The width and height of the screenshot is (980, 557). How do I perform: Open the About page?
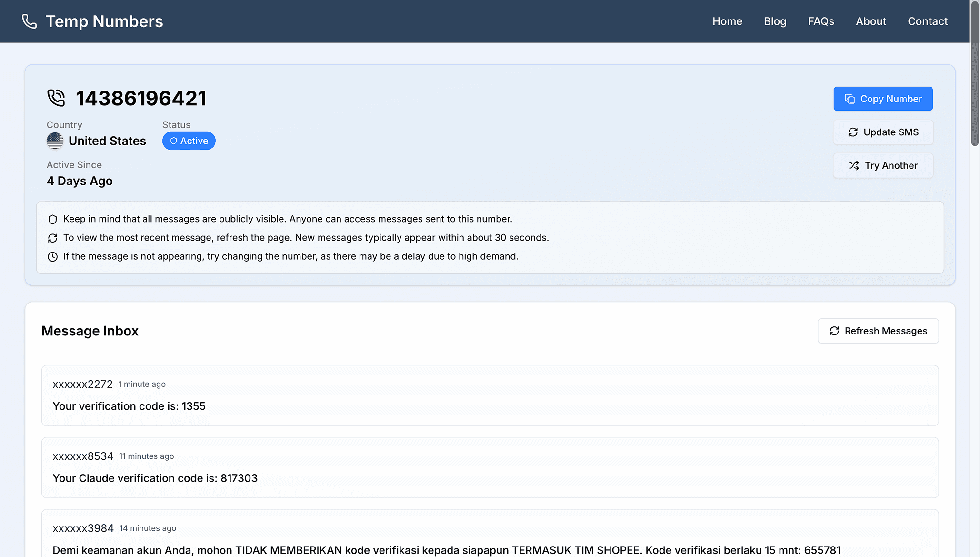(870, 21)
